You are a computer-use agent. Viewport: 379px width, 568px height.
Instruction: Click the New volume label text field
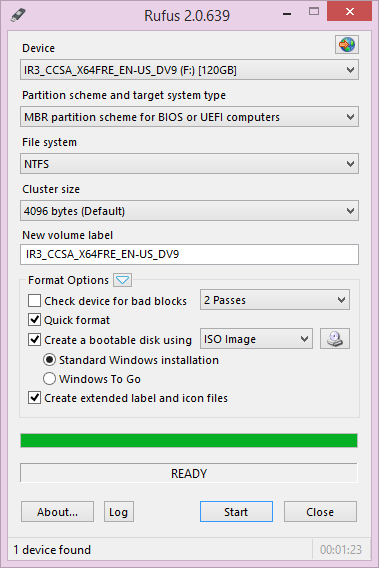pyautogui.click(x=190, y=254)
